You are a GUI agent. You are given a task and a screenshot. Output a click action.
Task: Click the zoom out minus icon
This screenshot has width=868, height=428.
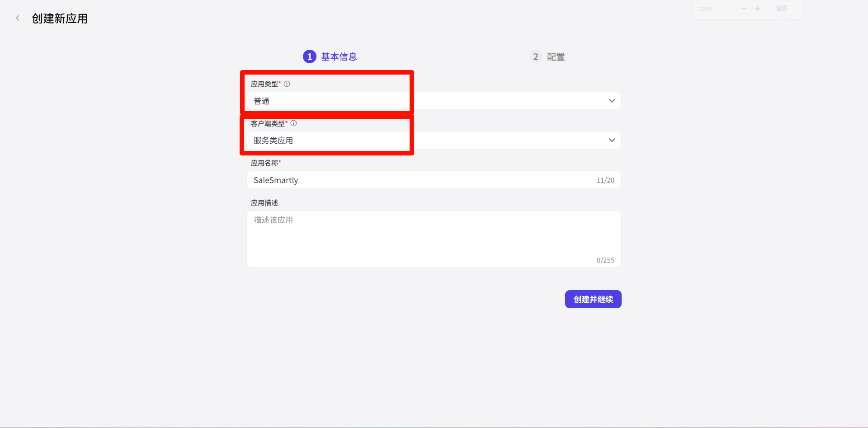(x=744, y=9)
